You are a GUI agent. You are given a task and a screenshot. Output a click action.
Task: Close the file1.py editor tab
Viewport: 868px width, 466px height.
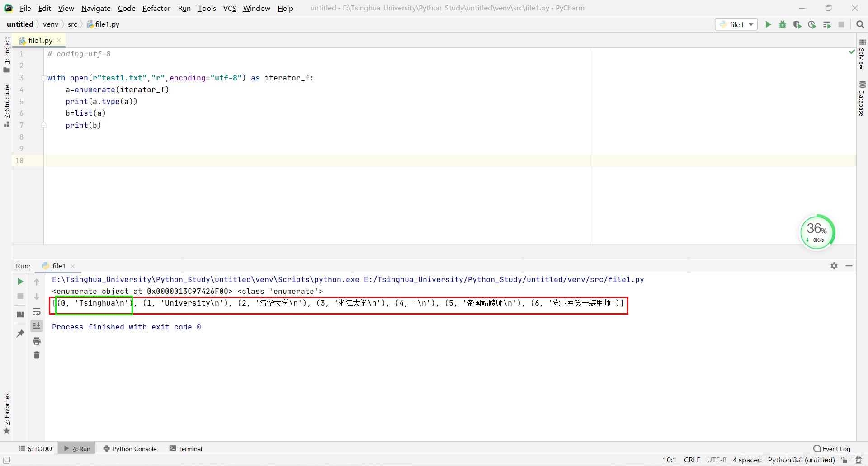pos(59,40)
